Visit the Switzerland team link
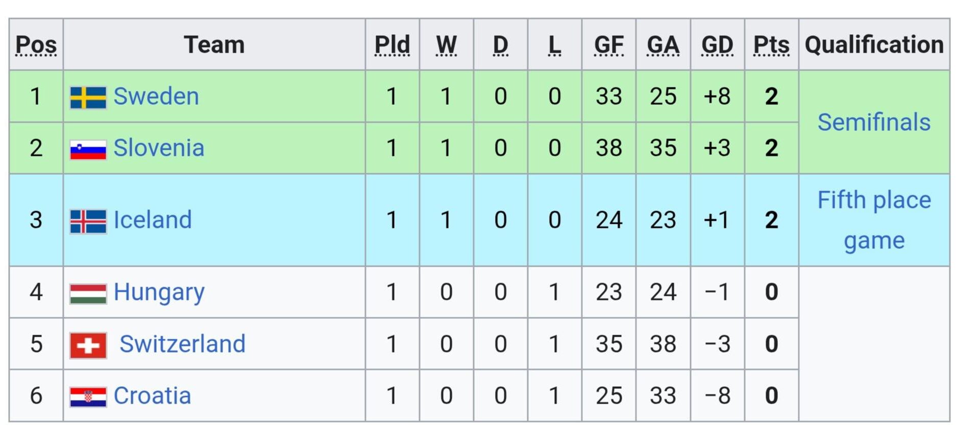Image resolution: width=980 pixels, height=446 pixels. tap(182, 344)
